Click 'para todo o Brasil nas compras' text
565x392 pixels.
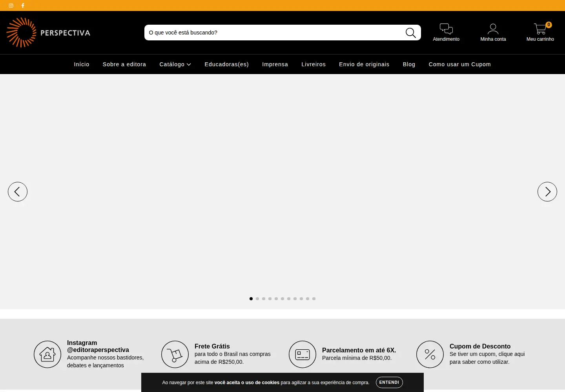click(x=233, y=354)
